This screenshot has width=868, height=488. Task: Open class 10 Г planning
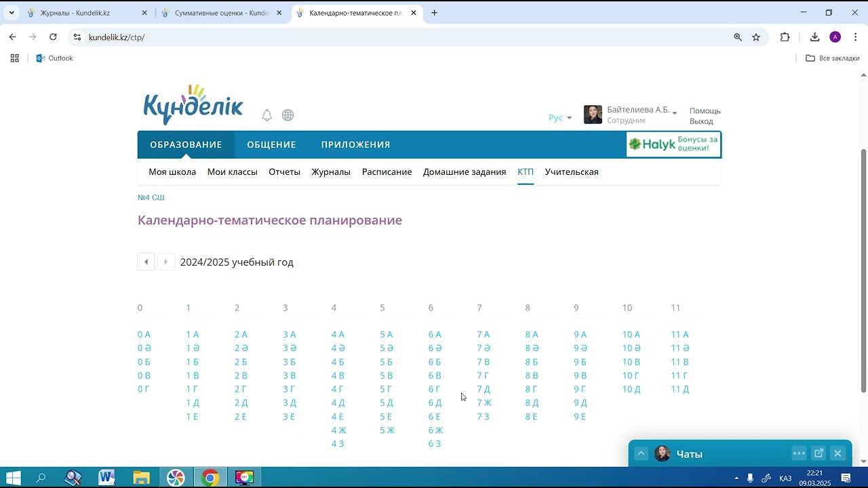tap(631, 375)
